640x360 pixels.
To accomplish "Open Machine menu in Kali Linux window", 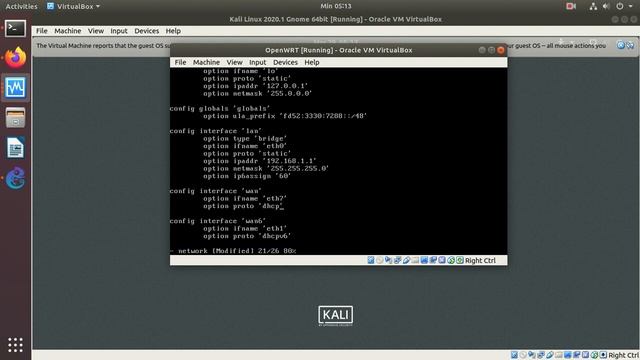I will click(x=67, y=31).
